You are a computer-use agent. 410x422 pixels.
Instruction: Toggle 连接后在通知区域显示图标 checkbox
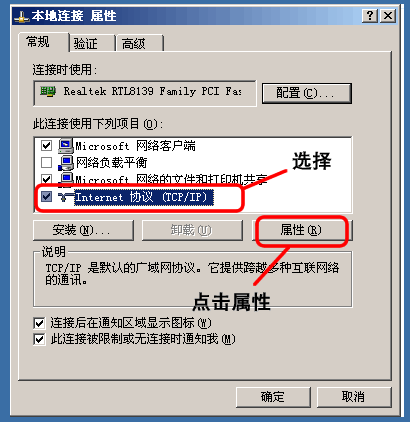[x=39, y=323]
